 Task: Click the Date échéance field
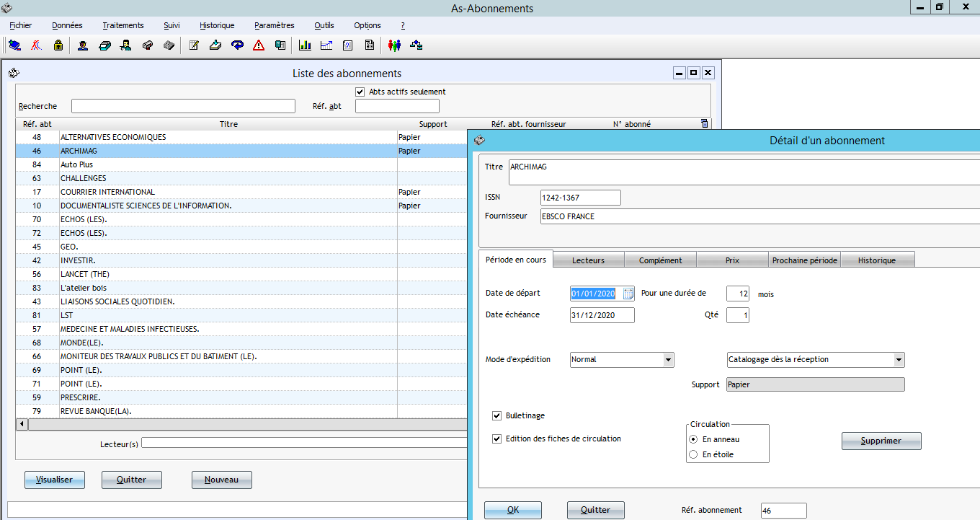602,315
